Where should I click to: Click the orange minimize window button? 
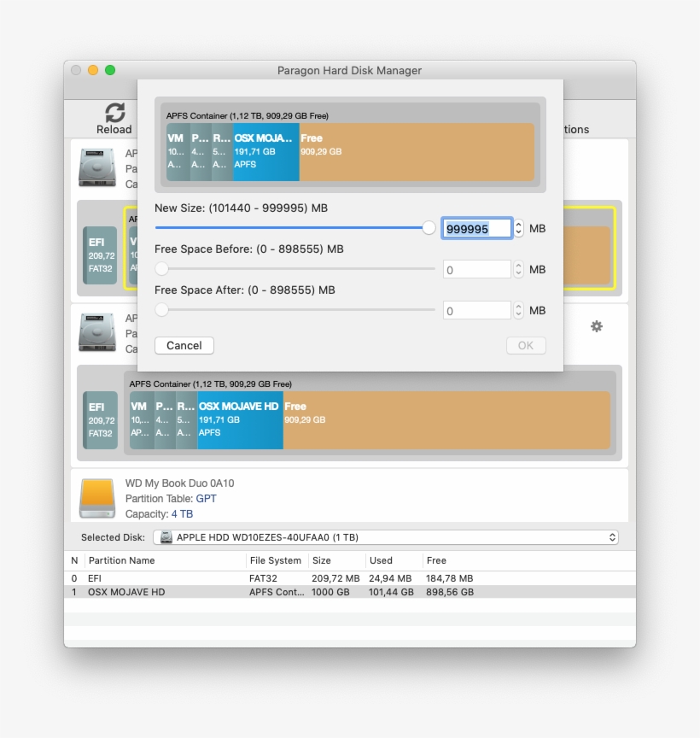(x=93, y=70)
